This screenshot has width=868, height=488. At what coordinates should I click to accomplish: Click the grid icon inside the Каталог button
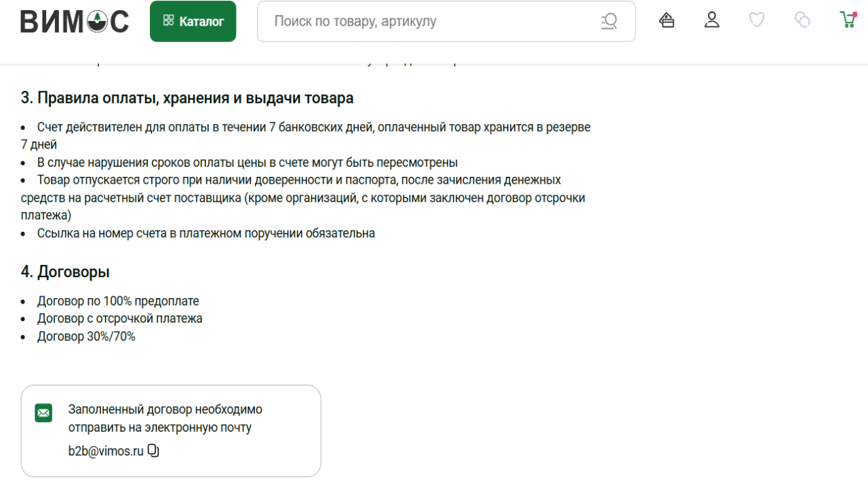169,21
